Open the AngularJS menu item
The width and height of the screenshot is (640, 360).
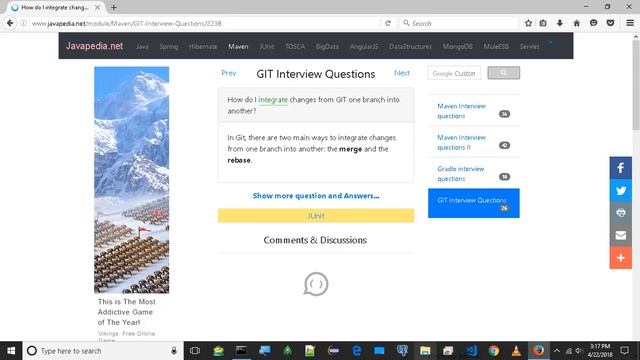[x=364, y=47]
